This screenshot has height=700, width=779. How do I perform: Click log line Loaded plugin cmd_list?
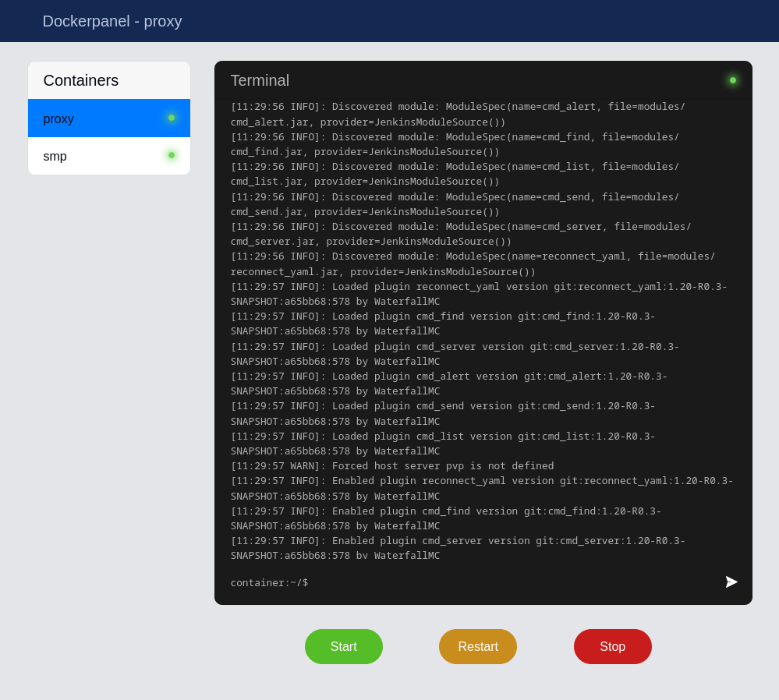[x=443, y=444]
